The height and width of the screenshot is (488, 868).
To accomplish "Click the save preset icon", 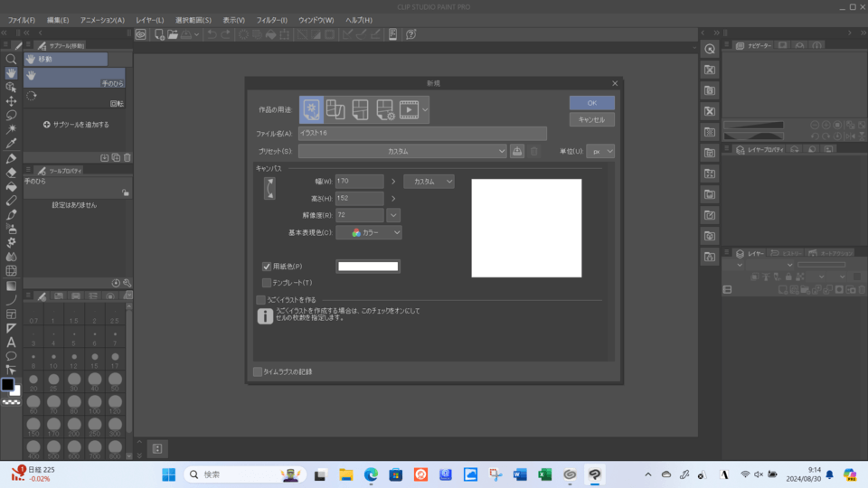I will pyautogui.click(x=517, y=151).
